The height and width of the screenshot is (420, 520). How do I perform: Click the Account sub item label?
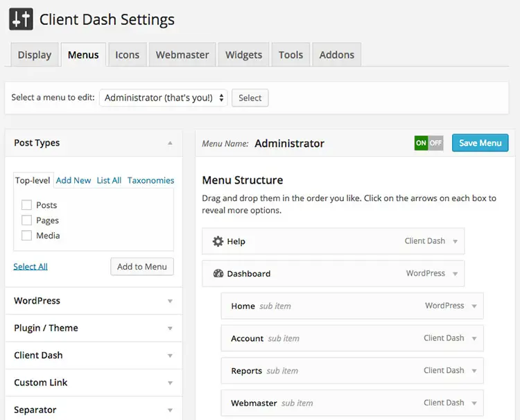[x=247, y=338]
